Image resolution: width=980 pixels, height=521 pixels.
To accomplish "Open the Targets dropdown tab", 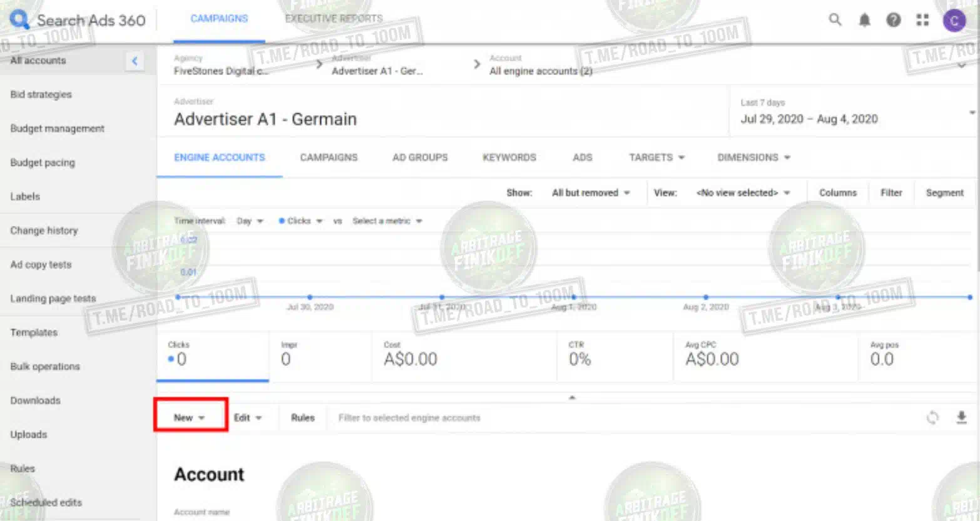I will (656, 158).
